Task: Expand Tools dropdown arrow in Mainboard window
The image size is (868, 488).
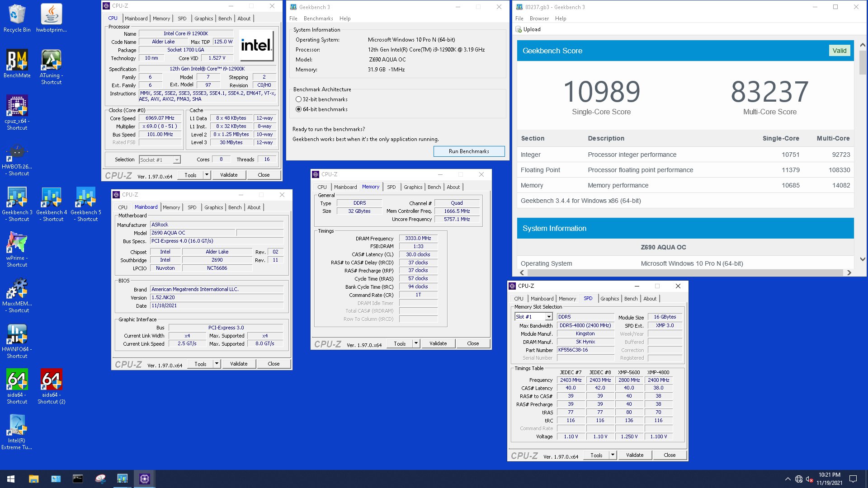Action: 217,364
